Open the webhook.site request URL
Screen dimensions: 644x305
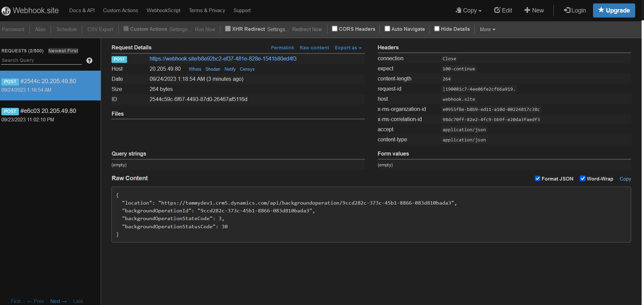click(223, 59)
